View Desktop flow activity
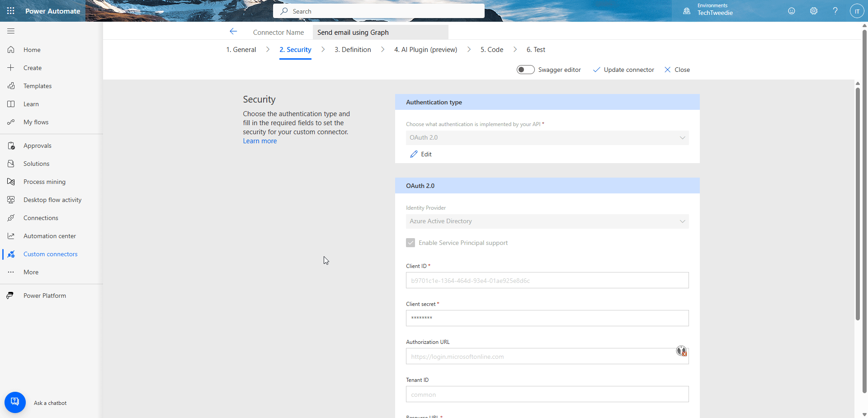 pos(52,199)
